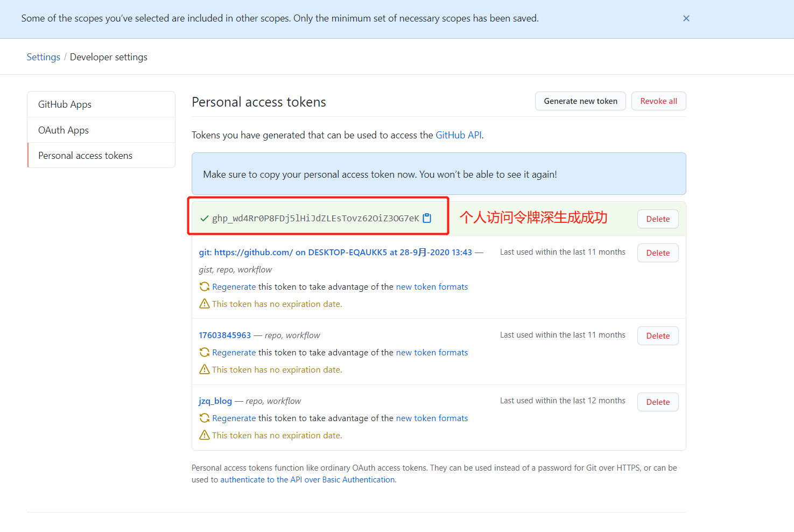The image size is (794, 532).
Task: Click the green checkmark beside the new token
Action: pyautogui.click(x=204, y=218)
